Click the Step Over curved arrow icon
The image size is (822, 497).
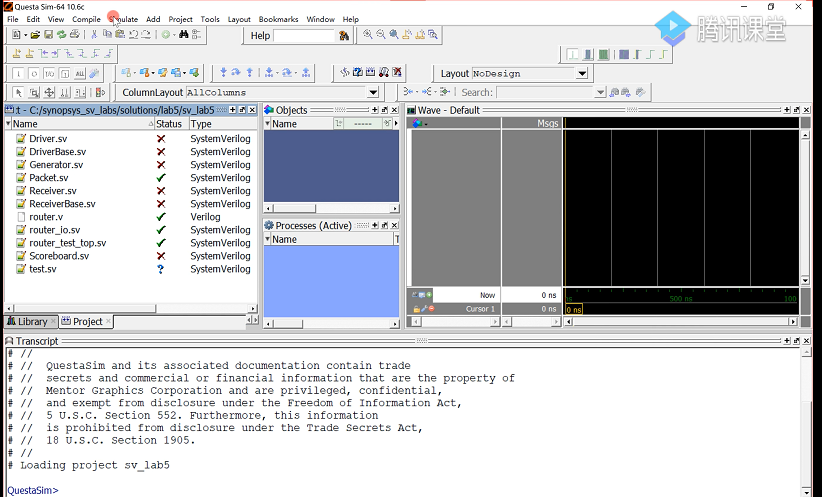(x=236, y=72)
